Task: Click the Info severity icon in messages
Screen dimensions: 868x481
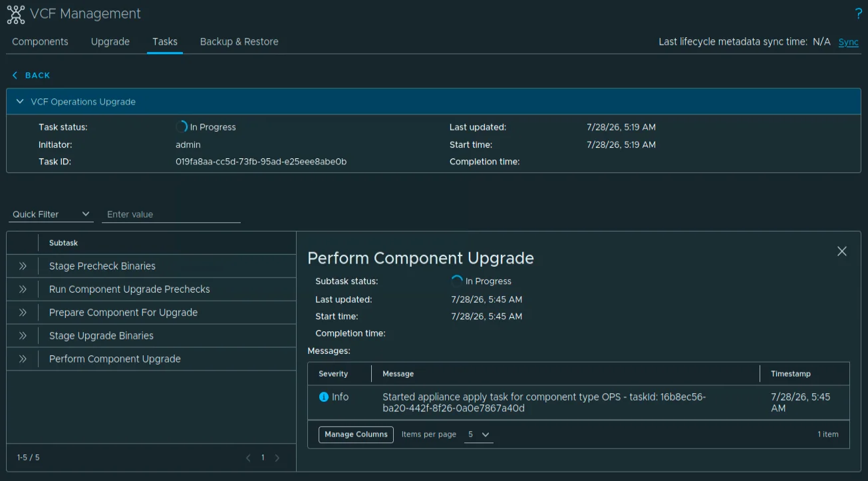Action: coord(324,397)
